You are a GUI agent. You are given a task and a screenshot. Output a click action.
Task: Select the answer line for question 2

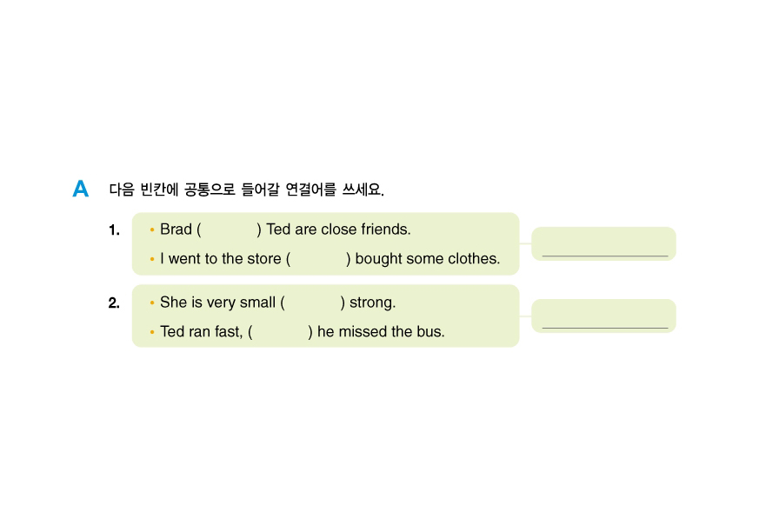point(604,322)
